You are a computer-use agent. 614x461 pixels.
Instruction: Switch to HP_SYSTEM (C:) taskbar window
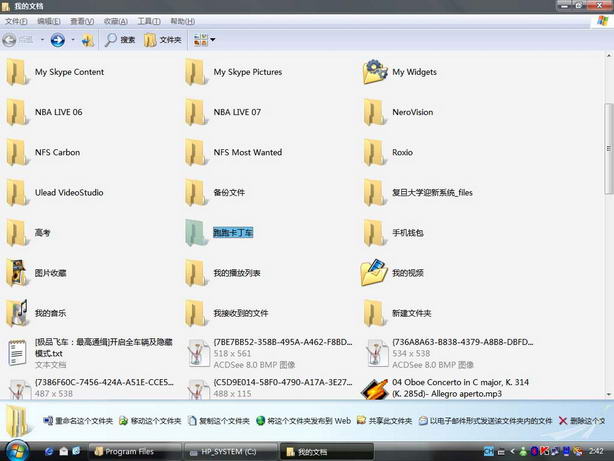[x=230, y=451]
